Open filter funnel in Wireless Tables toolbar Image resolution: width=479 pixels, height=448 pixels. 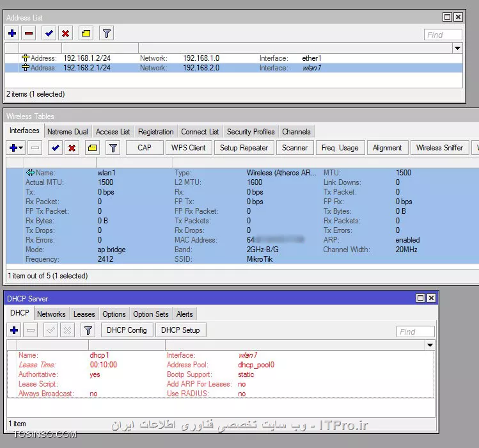pos(113,148)
